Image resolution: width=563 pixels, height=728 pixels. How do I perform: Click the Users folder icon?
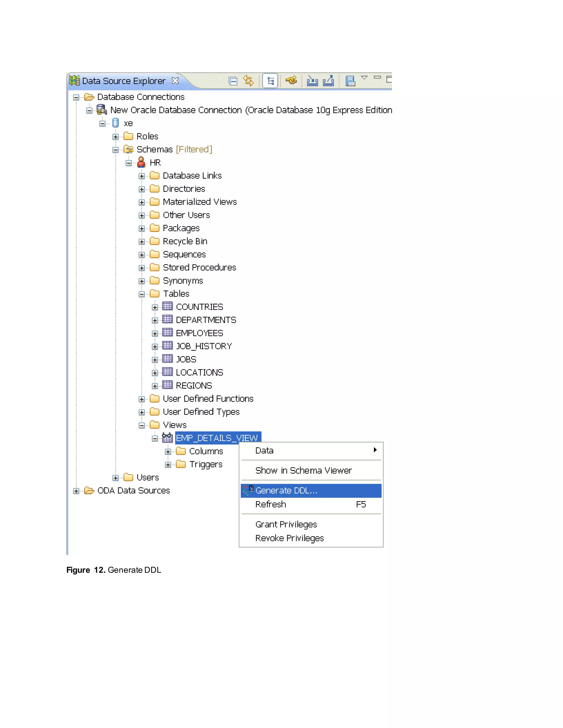tap(128, 477)
